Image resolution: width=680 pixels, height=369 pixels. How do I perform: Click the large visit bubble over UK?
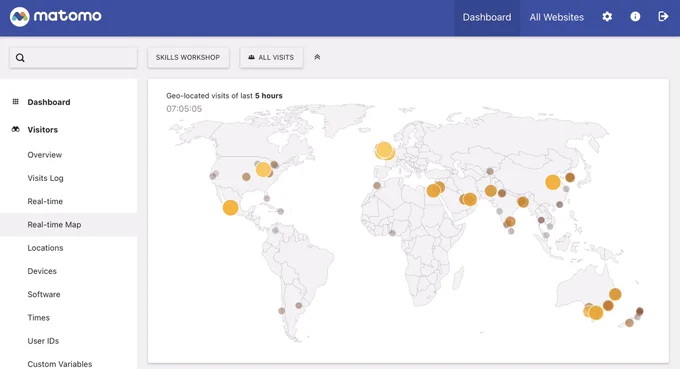click(x=384, y=150)
